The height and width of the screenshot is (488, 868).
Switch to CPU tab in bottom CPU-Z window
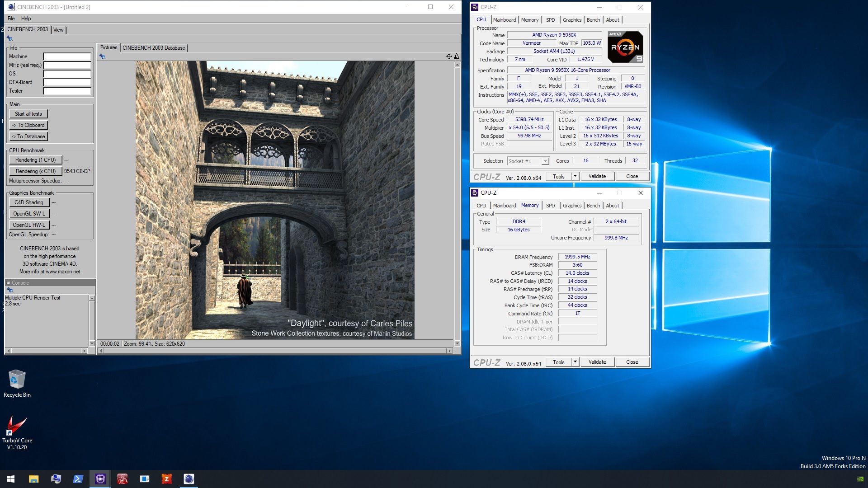[x=481, y=206]
